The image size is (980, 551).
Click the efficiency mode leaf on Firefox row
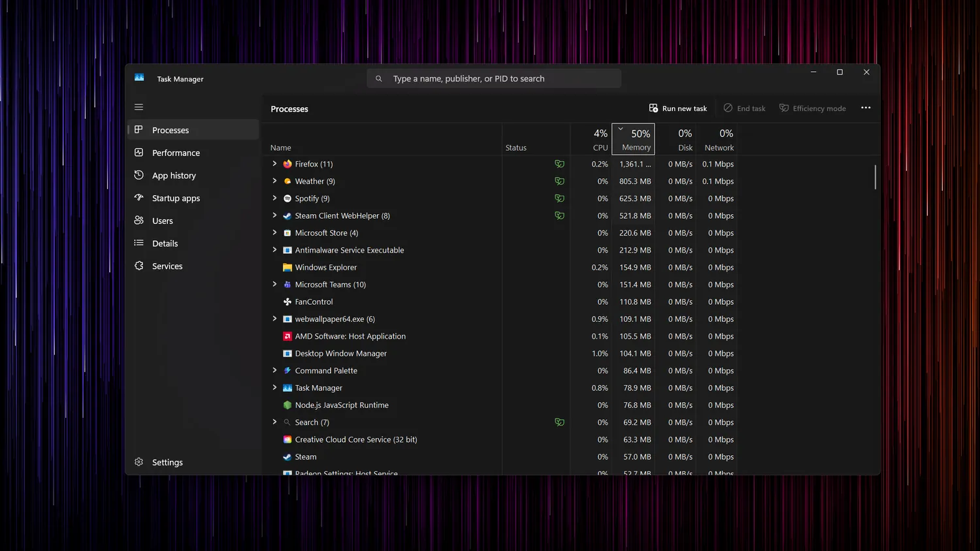point(559,164)
